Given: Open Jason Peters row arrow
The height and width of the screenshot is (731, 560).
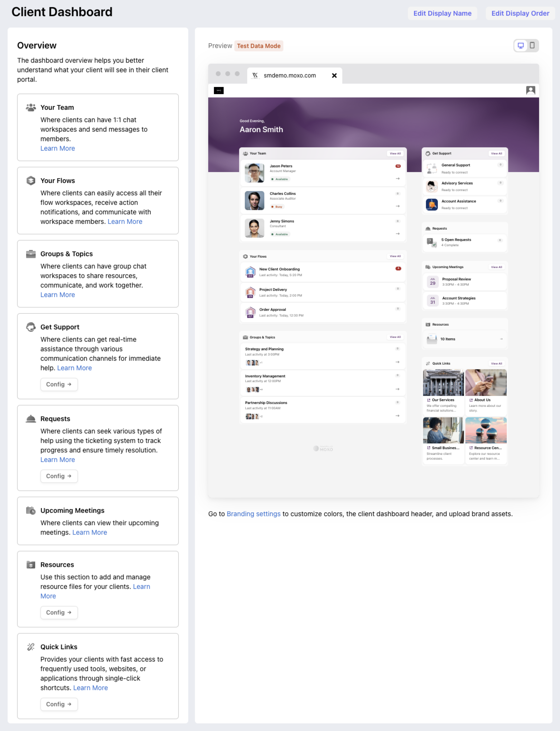Looking at the screenshot, I should 397,178.
